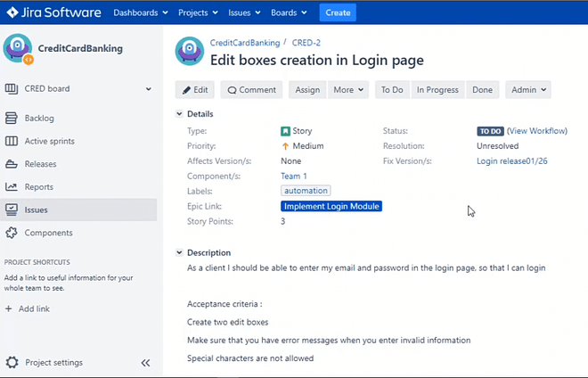Click the Assign button

pyautogui.click(x=307, y=90)
